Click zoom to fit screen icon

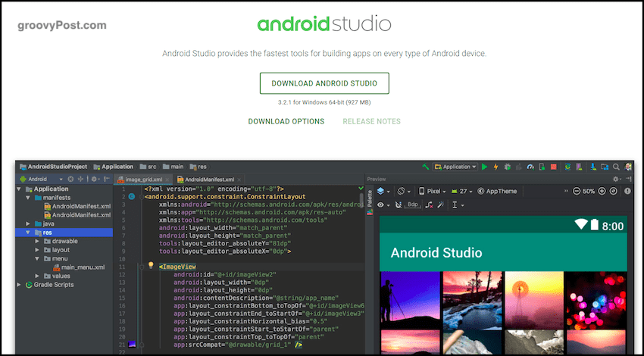pos(614,192)
